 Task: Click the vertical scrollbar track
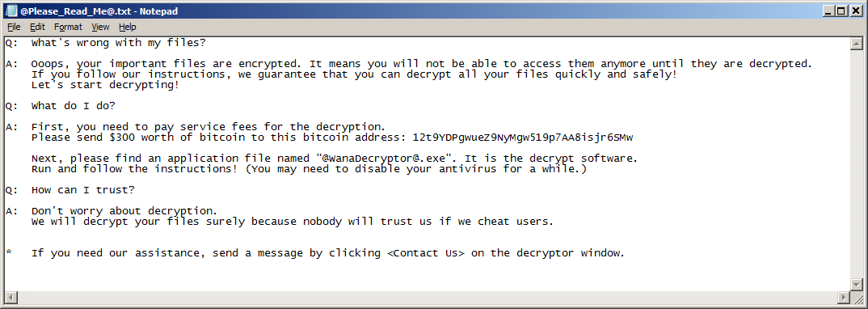(857, 165)
